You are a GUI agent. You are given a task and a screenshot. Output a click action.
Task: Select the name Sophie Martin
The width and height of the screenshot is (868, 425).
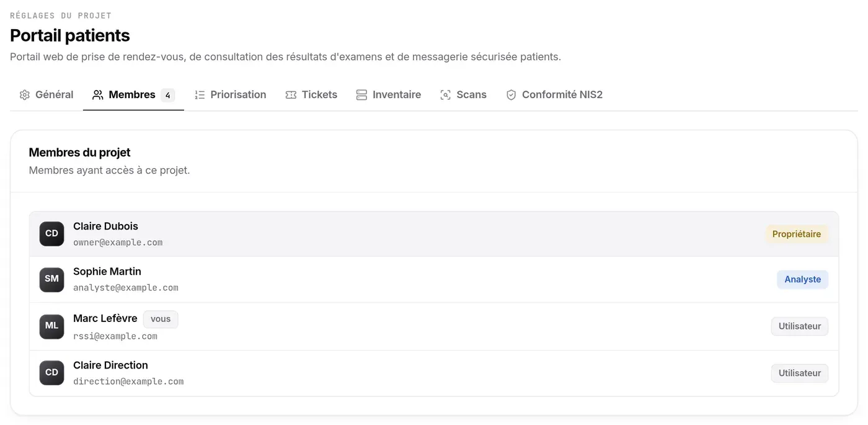107,271
